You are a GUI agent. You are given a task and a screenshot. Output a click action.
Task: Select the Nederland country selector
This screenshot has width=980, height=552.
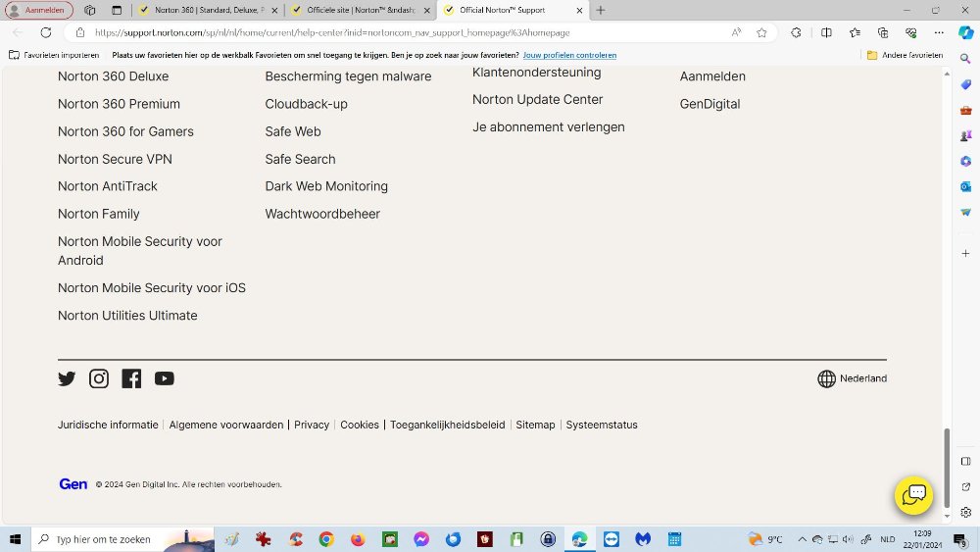[x=852, y=378]
